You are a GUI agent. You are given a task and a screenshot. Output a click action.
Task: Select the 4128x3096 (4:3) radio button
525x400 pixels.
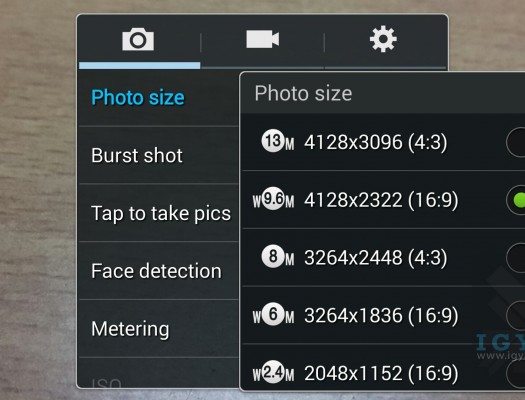[x=516, y=142]
